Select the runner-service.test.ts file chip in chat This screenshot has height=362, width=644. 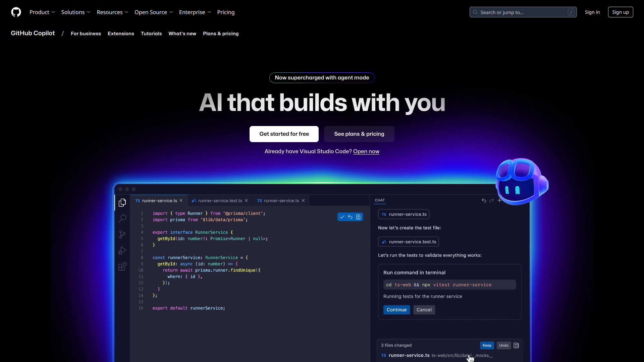tap(408, 241)
